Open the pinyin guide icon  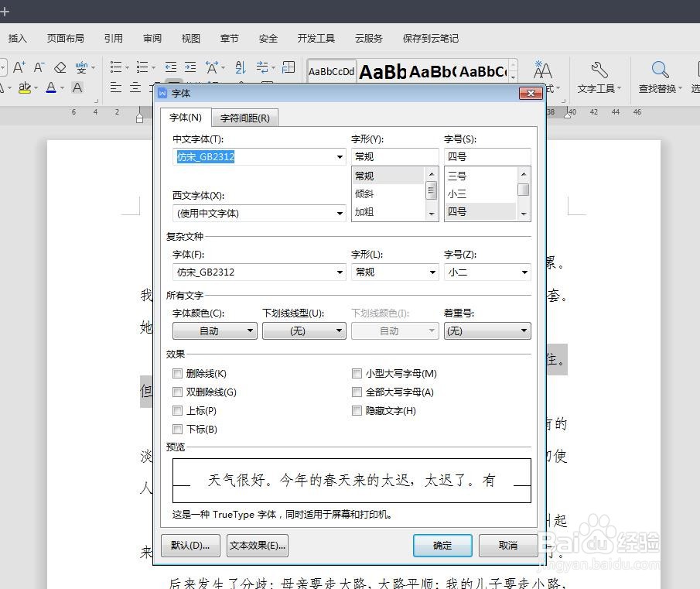pyautogui.click(x=80, y=66)
